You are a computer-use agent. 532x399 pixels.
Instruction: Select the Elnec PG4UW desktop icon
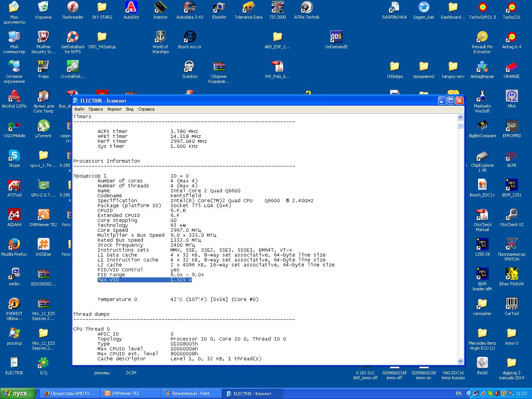point(511,277)
